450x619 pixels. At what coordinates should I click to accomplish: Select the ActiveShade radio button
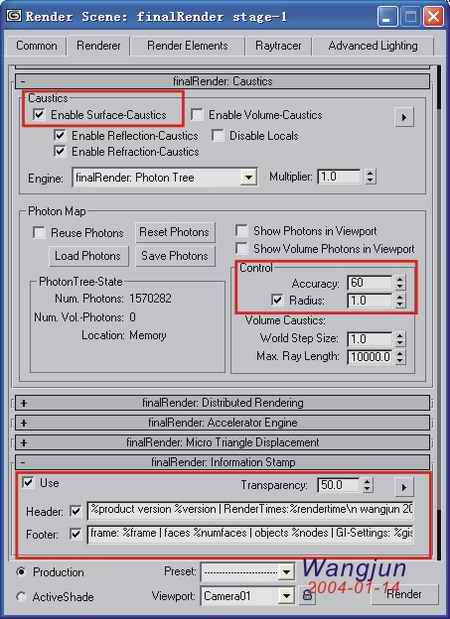22,596
